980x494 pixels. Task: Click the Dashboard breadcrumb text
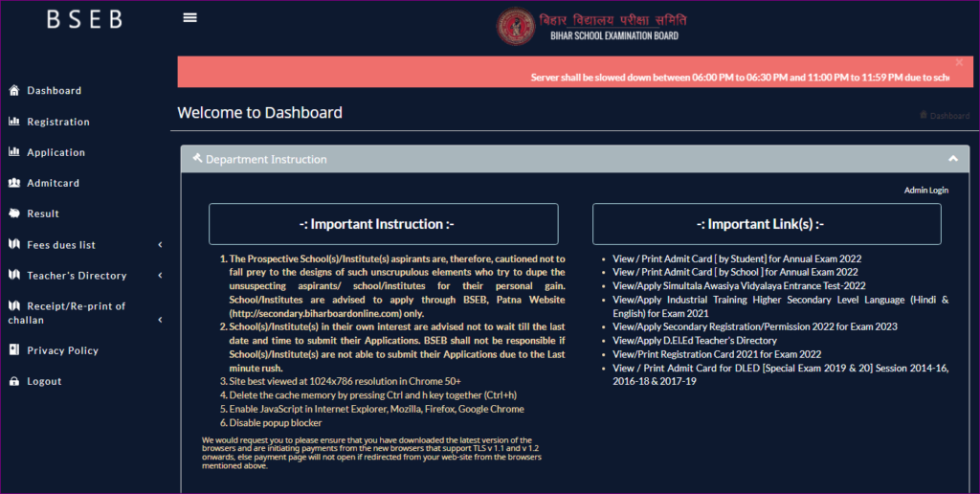[949, 116]
